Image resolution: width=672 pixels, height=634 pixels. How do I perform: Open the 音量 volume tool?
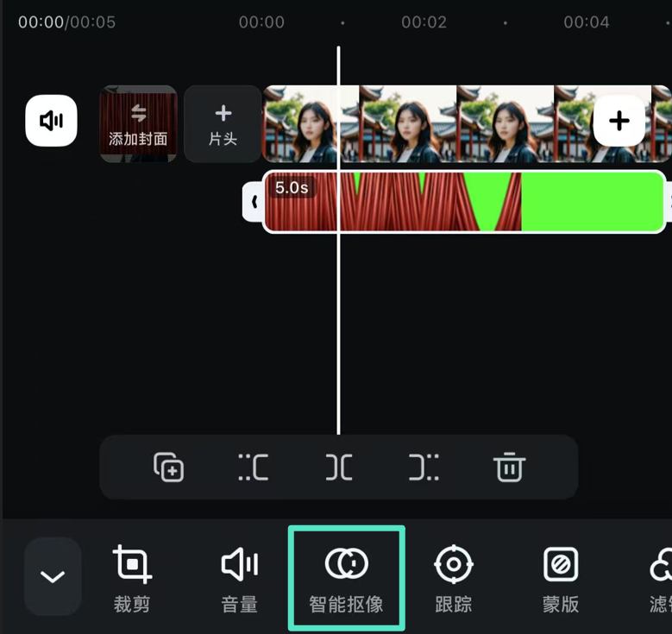240,579
